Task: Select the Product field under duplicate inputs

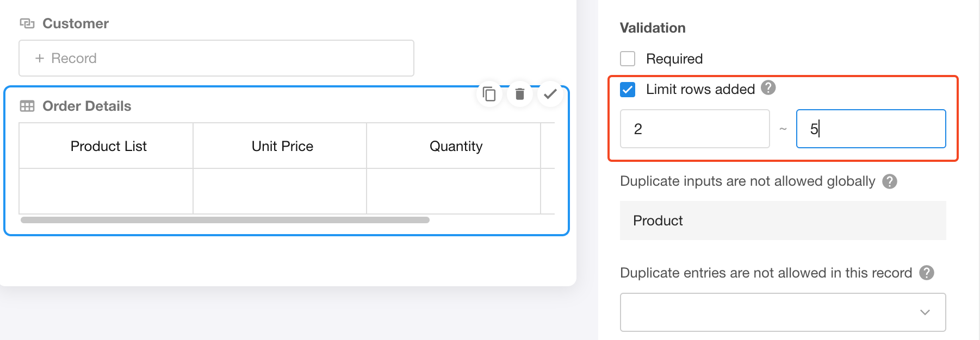Action: click(x=782, y=221)
